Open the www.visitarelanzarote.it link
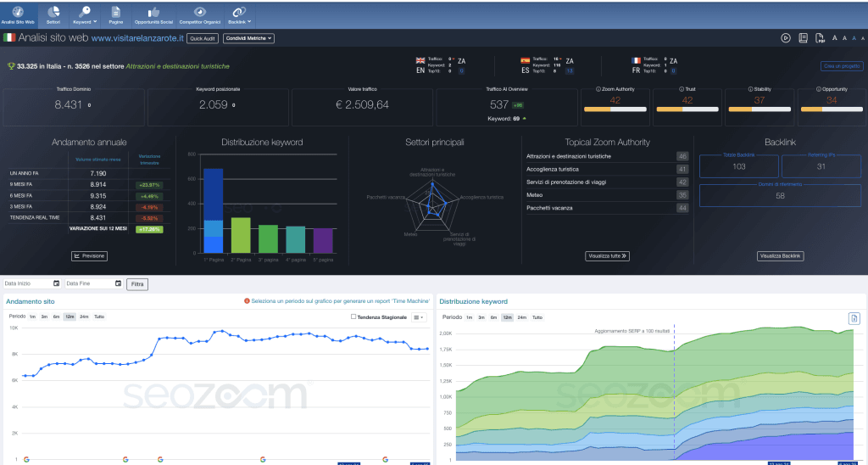The width and height of the screenshot is (868, 465). tap(137, 38)
